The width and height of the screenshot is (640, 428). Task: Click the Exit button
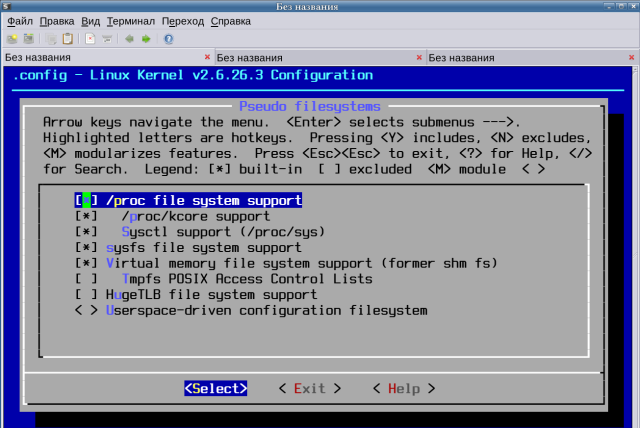point(310,389)
